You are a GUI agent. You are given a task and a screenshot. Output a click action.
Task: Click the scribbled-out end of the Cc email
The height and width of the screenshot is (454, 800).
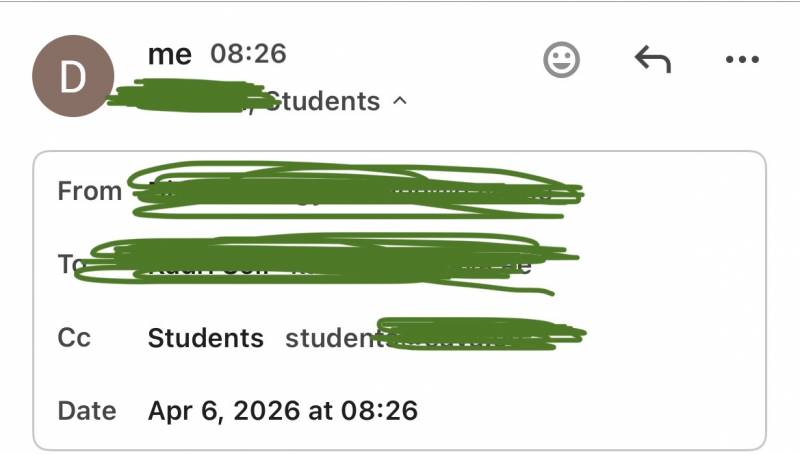coord(480,335)
